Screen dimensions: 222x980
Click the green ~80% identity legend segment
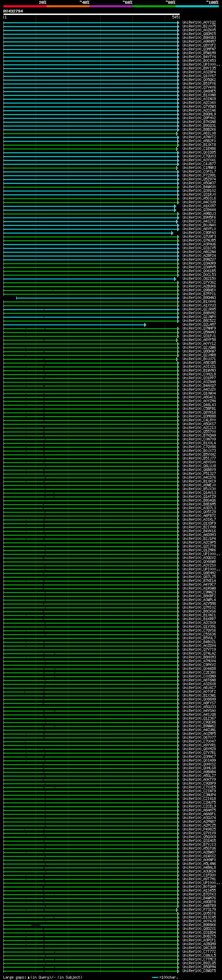point(154,6)
